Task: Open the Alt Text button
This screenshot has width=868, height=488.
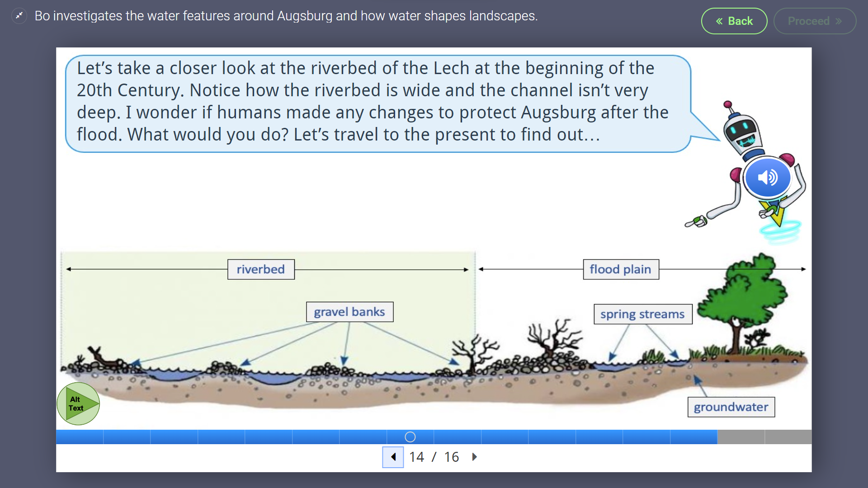Action: pos(78,404)
